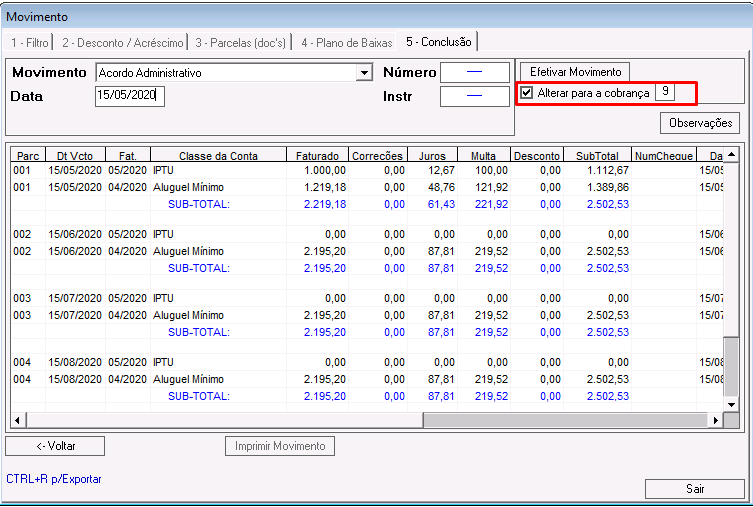The height and width of the screenshot is (507, 753).
Task: Click the vertical scrollbar down arrow
Action: click(731, 404)
